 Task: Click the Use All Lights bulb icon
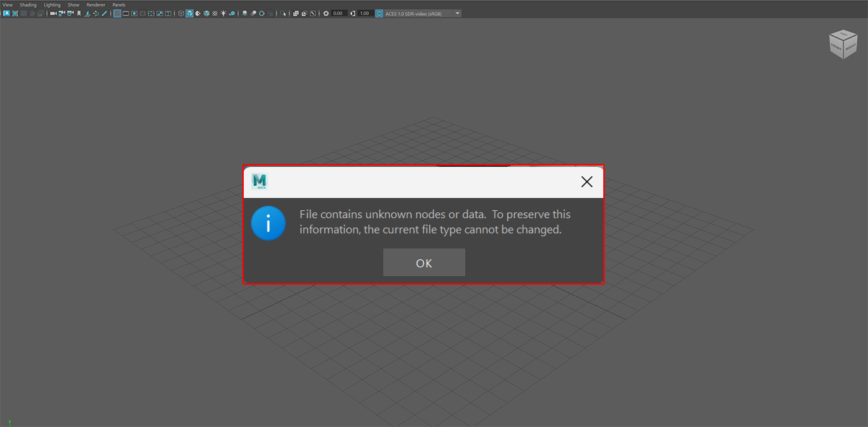pyautogui.click(x=223, y=14)
